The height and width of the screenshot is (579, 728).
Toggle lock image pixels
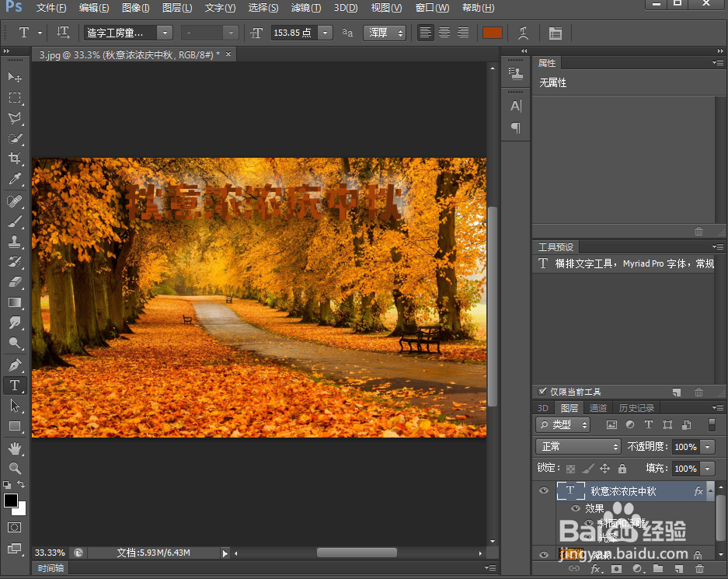(588, 469)
